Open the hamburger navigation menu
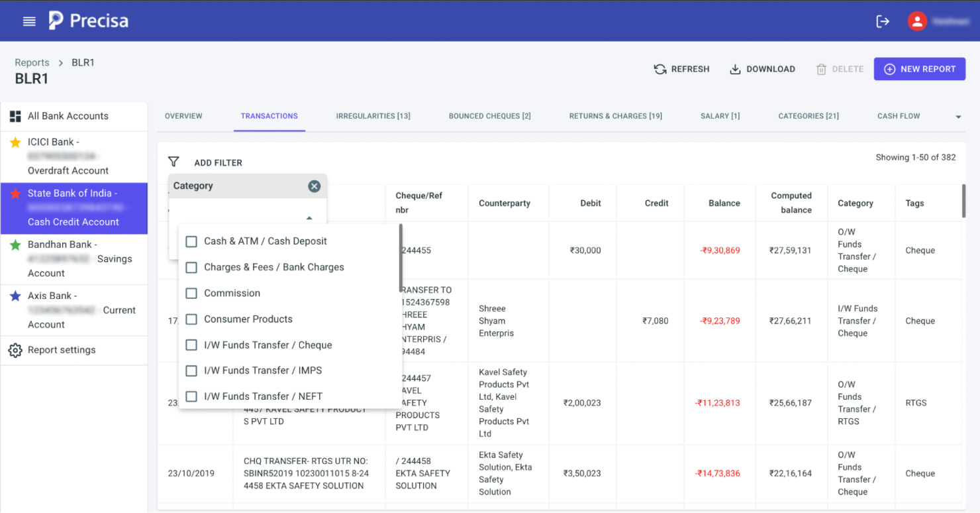The image size is (980, 513). [x=29, y=20]
